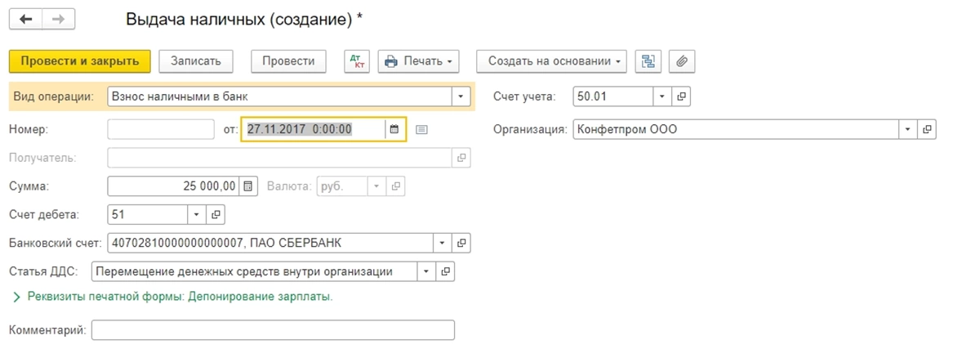Open the Счет учета dropdown list
The width and height of the screenshot is (980, 358).
click(x=662, y=96)
